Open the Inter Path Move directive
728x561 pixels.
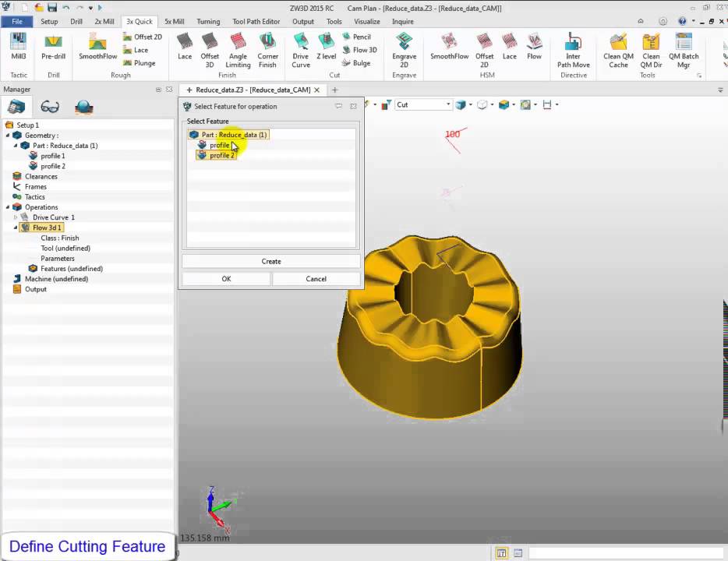(x=574, y=50)
